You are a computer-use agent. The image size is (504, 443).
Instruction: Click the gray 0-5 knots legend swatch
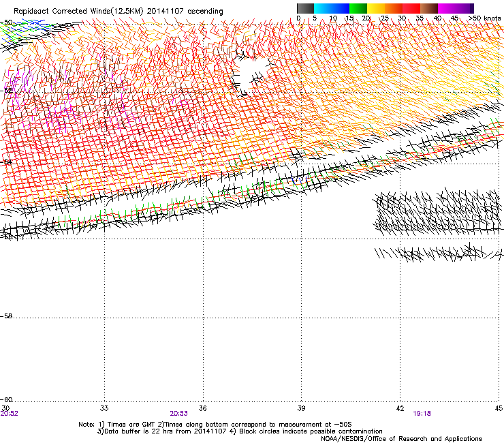306,8
